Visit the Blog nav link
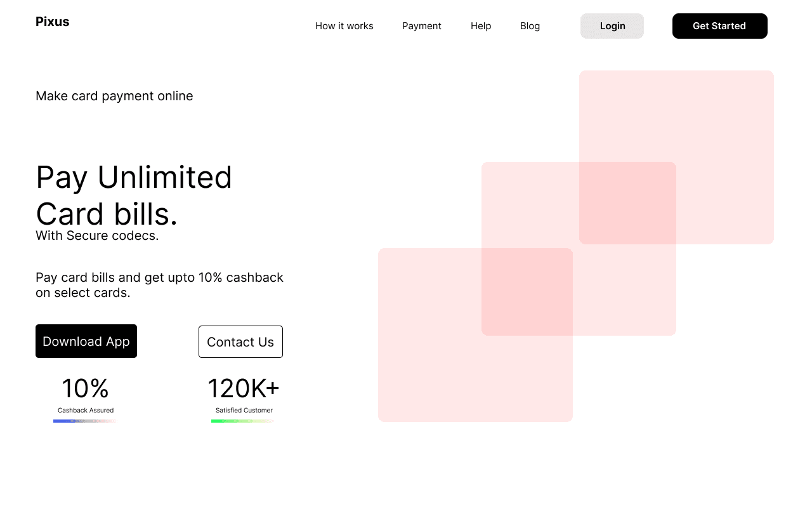812x528 pixels. pyautogui.click(x=530, y=26)
